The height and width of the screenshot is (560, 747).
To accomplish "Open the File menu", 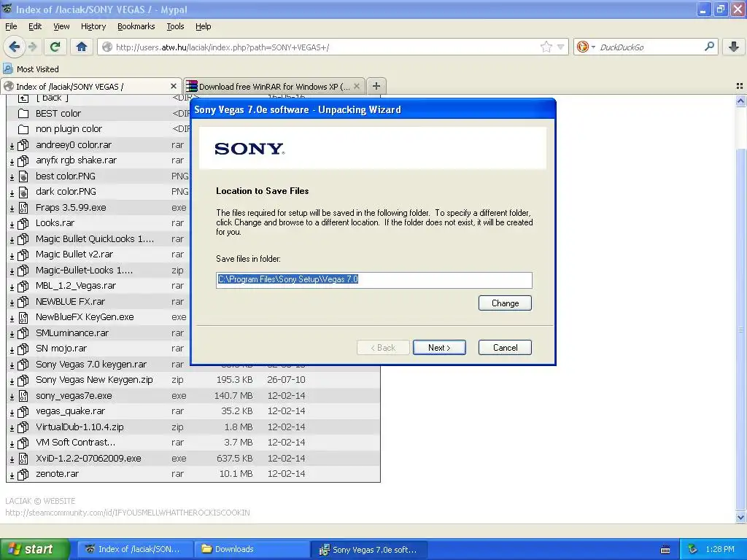I will coord(11,26).
